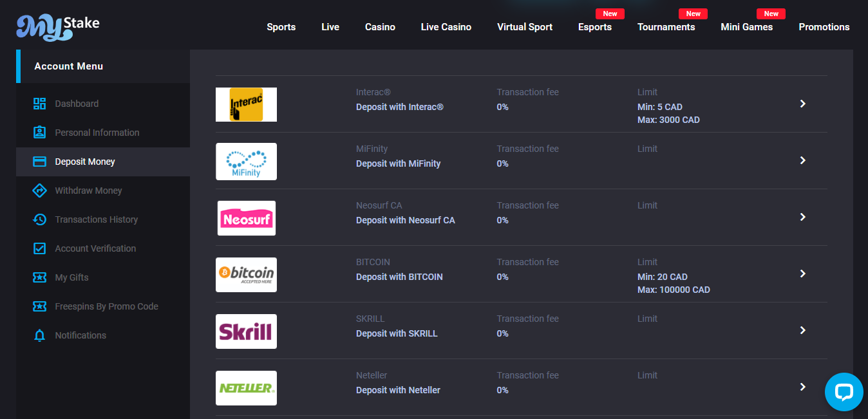Click the Deposit Money card icon

point(39,162)
